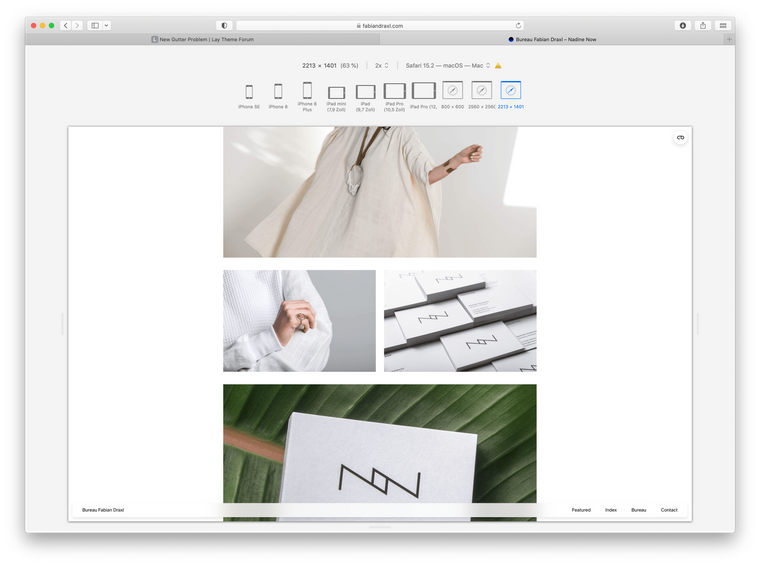Viewport: 760px width, 566px height.
Task: Select the iPhone SE device preset
Action: pyautogui.click(x=249, y=92)
